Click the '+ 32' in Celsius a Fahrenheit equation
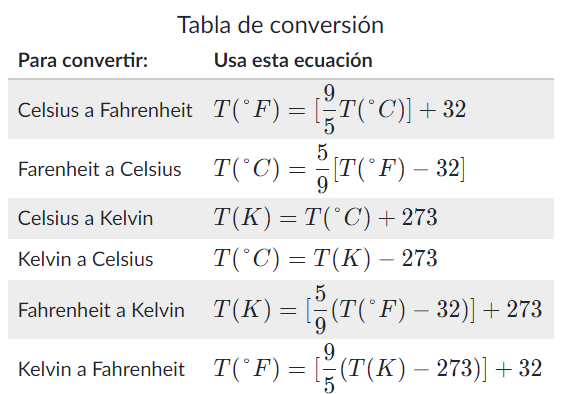This screenshot has height=394, width=567. tap(442, 110)
